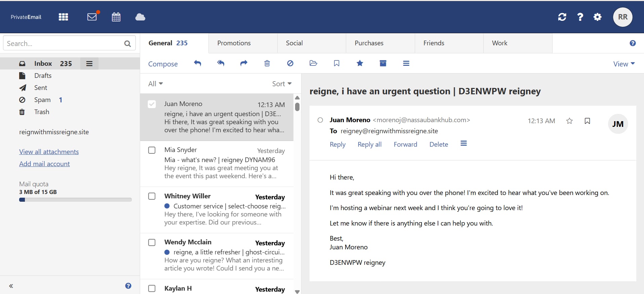Open the mail envelope icon in header

(x=92, y=16)
